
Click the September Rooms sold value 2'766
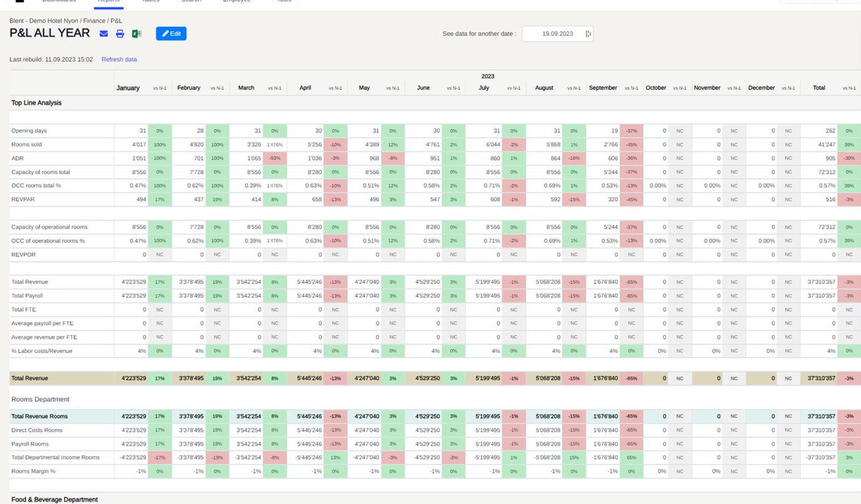(x=611, y=145)
